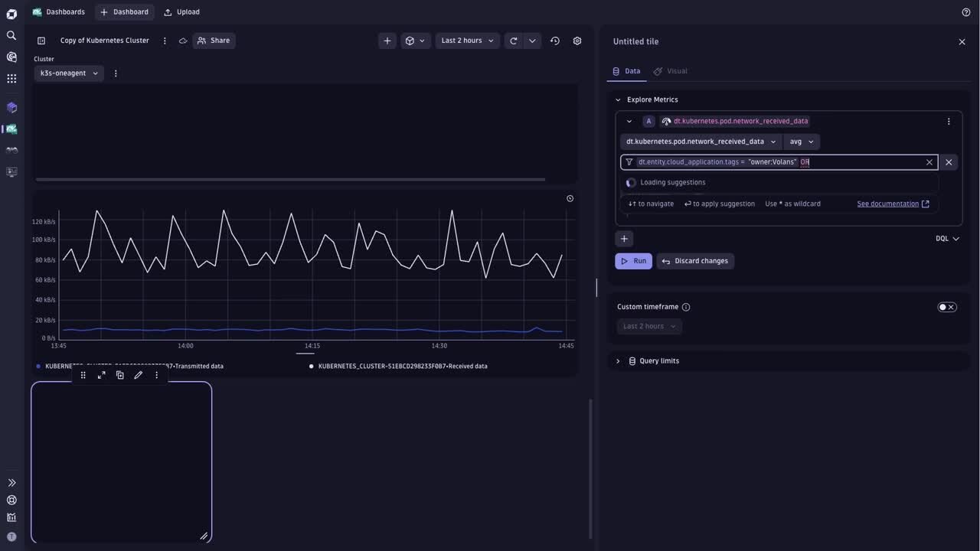Add another metric query with plus

click(624, 239)
